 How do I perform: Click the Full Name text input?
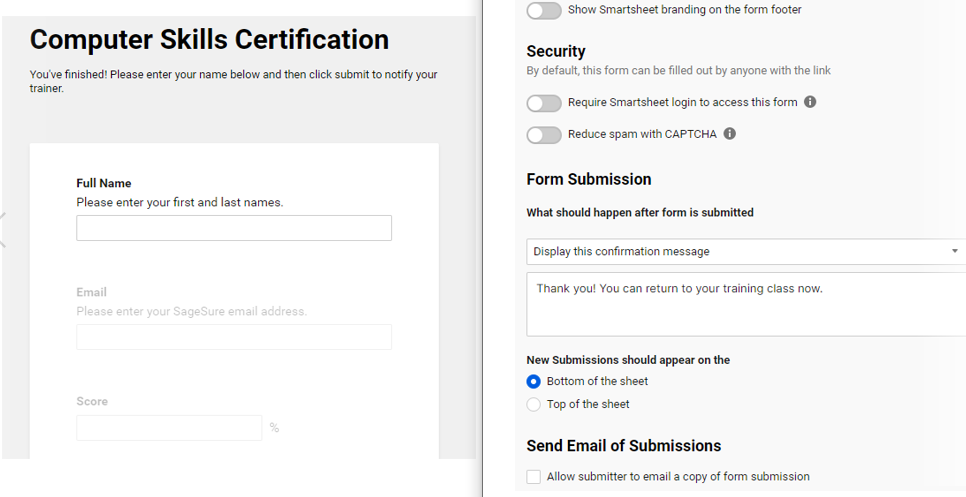234,228
